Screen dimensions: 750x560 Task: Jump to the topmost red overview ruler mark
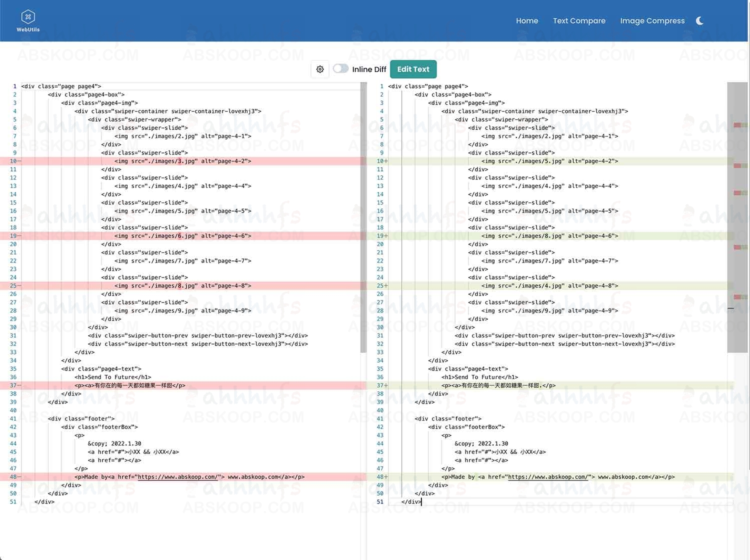click(x=737, y=124)
